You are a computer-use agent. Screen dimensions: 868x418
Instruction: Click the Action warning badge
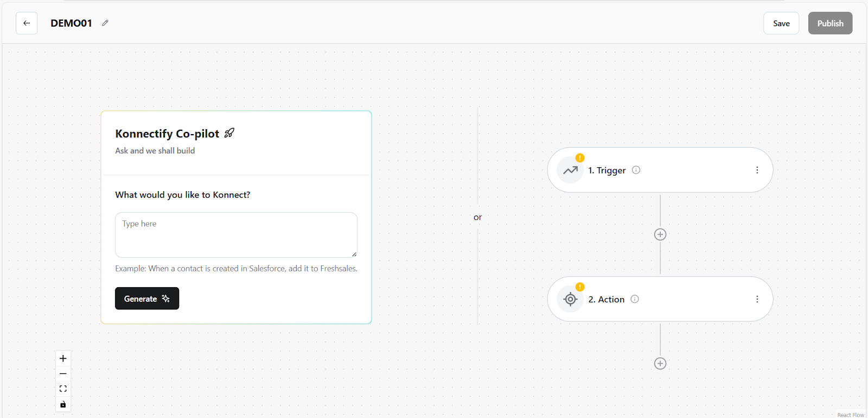[580, 287]
